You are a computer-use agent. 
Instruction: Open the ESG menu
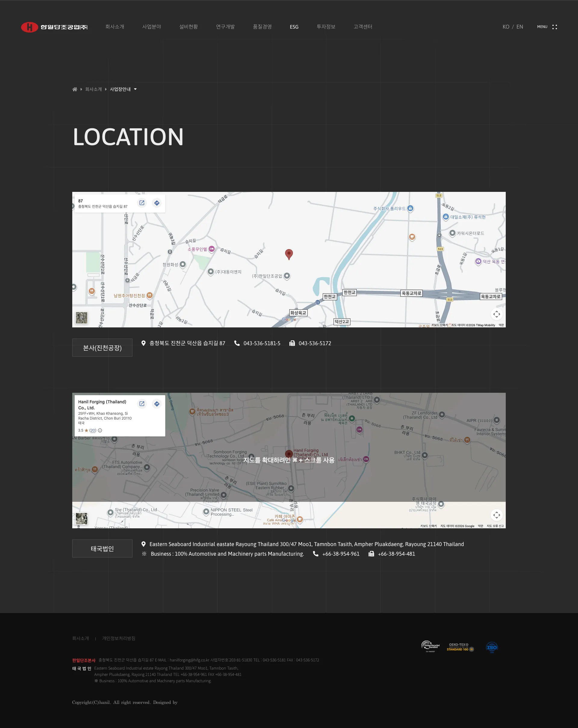294,27
